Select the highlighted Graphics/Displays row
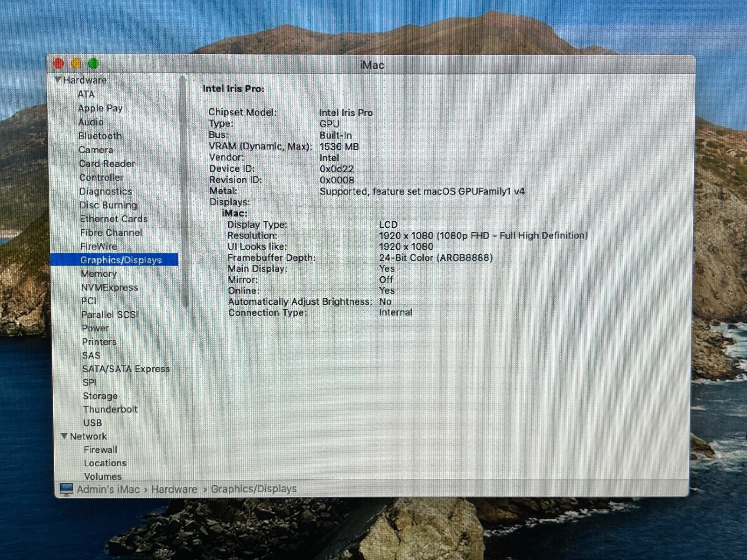 [114, 259]
